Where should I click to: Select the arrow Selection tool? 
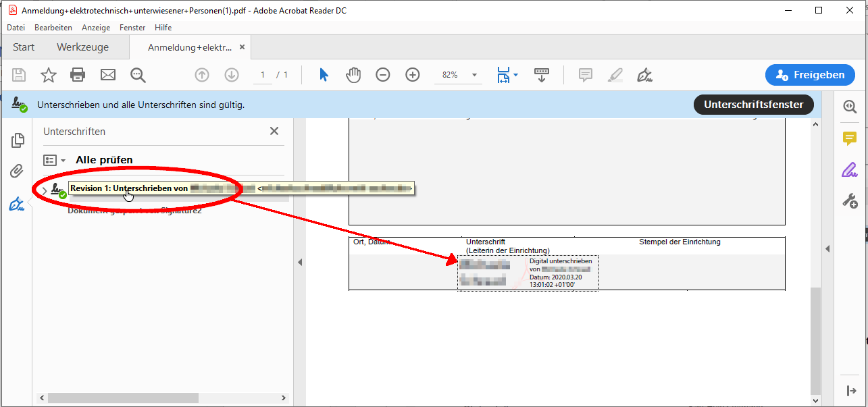pos(324,75)
